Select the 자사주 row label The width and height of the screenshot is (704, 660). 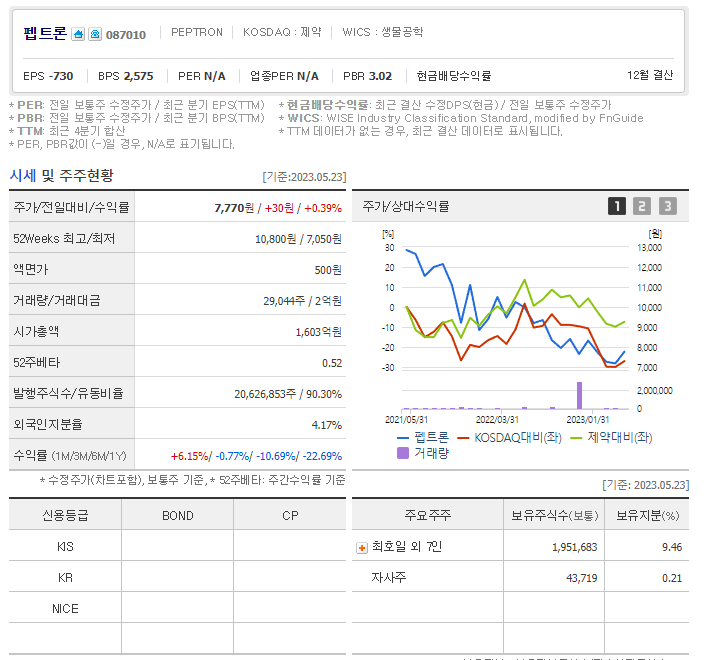(389, 577)
